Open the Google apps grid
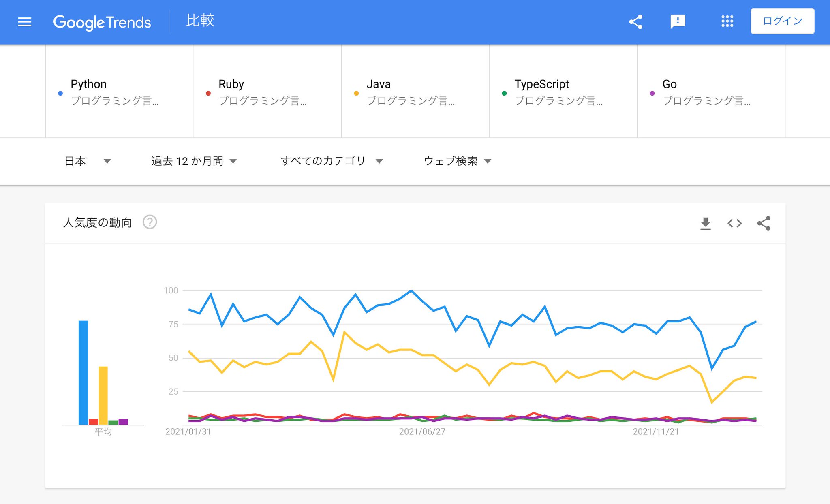830x504 pixels. click(x=727, y=21)
